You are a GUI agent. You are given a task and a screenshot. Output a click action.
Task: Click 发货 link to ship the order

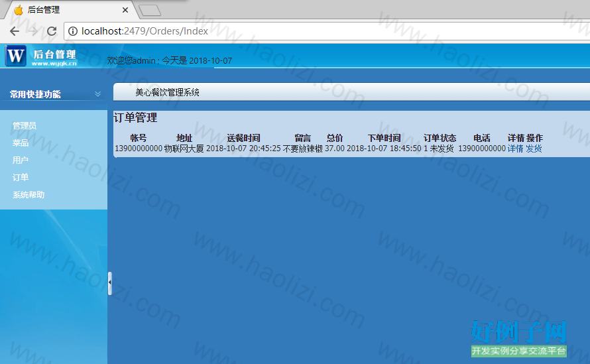(534, 149)
